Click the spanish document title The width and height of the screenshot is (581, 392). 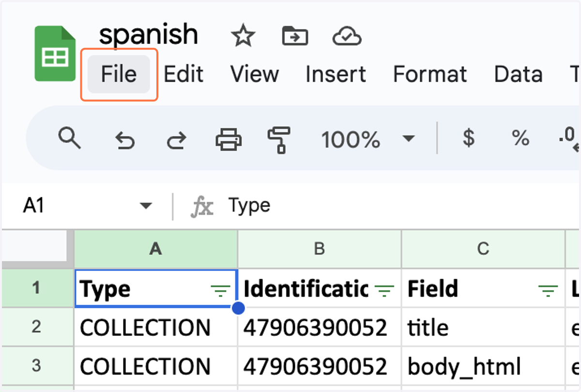pyautogui.click(x=149, y=34)
